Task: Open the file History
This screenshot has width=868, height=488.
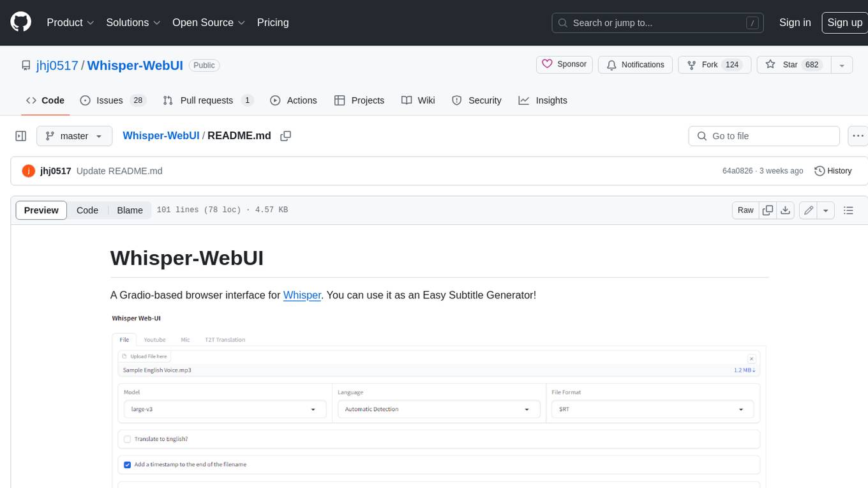Action: [x=833, y=171]
